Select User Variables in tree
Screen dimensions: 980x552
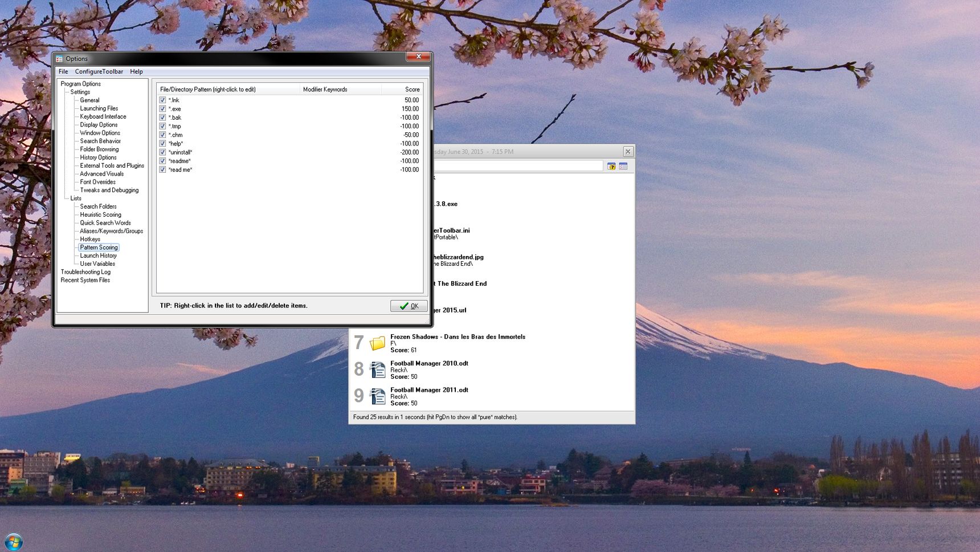tap(97, 264)
